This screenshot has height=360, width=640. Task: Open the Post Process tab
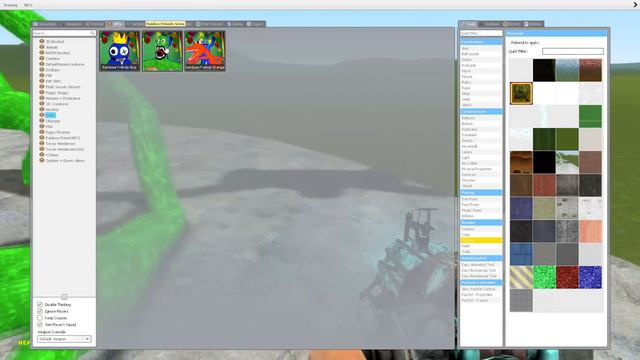click(210, 24)
